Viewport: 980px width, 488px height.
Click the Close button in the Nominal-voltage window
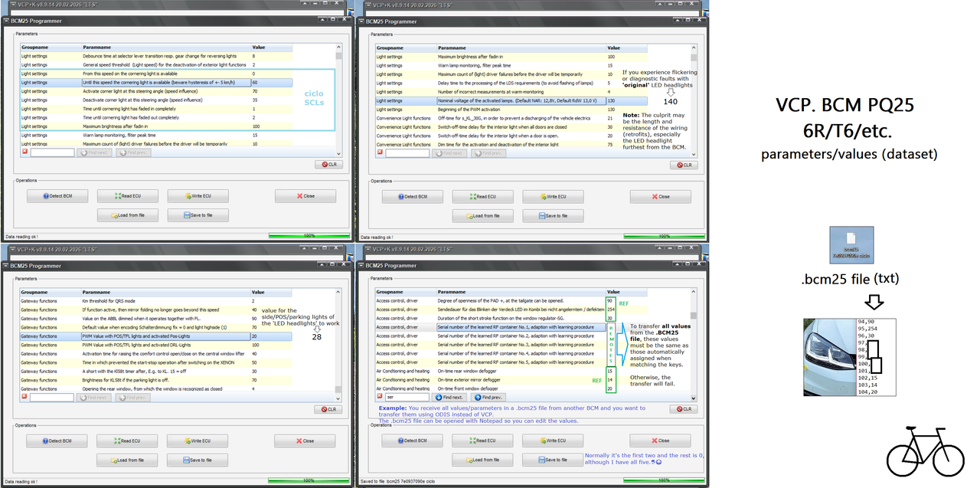661,197
